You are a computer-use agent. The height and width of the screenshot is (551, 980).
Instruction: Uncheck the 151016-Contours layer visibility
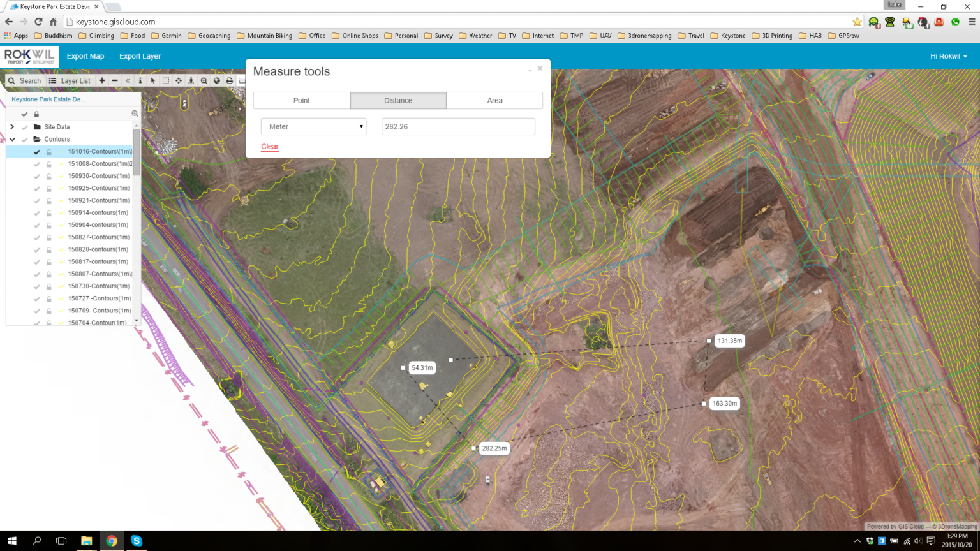point(36,151)
